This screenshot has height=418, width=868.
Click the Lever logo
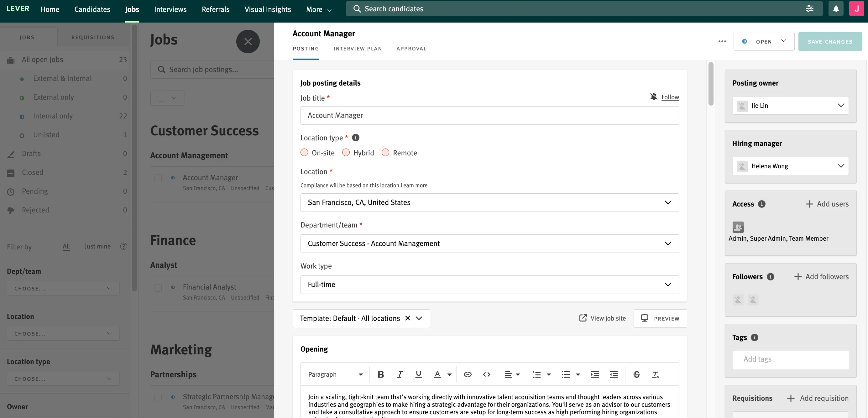18,9
